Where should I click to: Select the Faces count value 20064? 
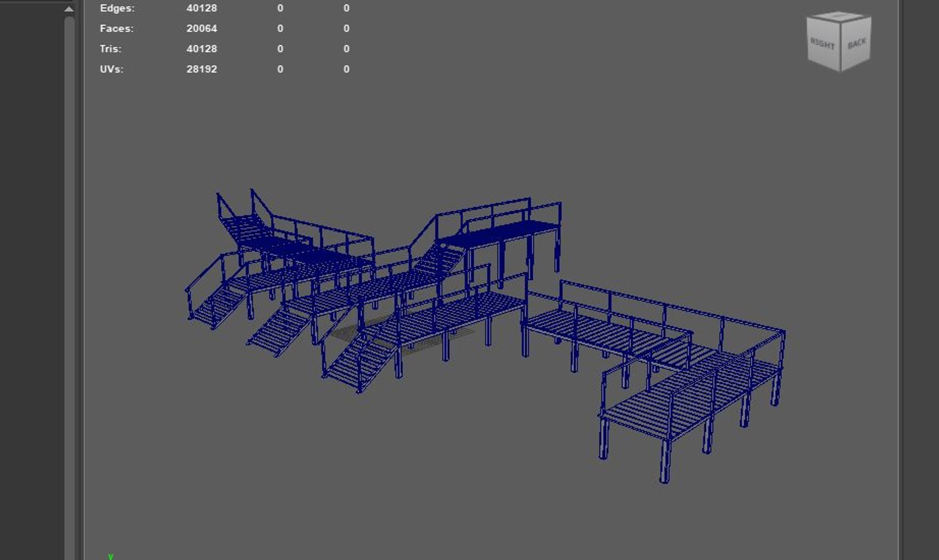(202, 29)
